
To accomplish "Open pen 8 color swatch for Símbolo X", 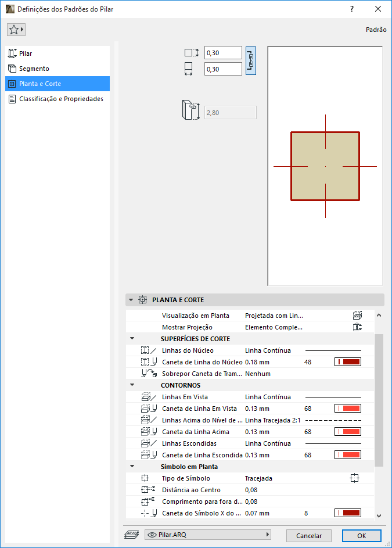I will tap(348, 513).
